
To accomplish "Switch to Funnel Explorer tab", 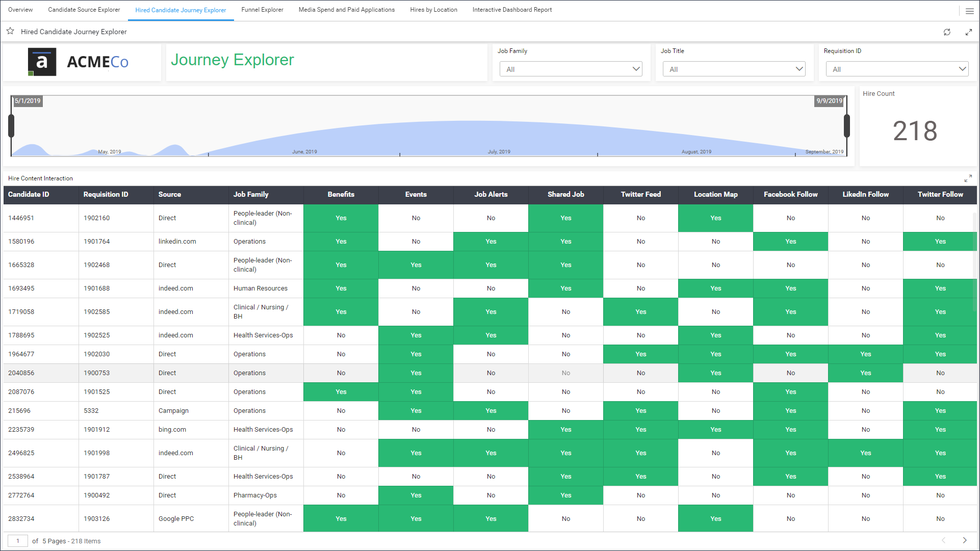I will point(262,10).
